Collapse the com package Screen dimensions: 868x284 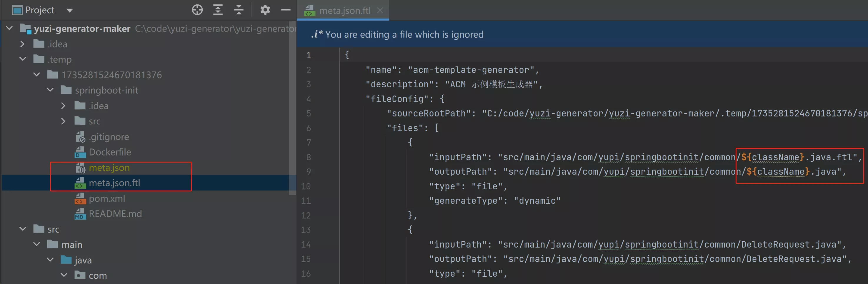[64, 275]
